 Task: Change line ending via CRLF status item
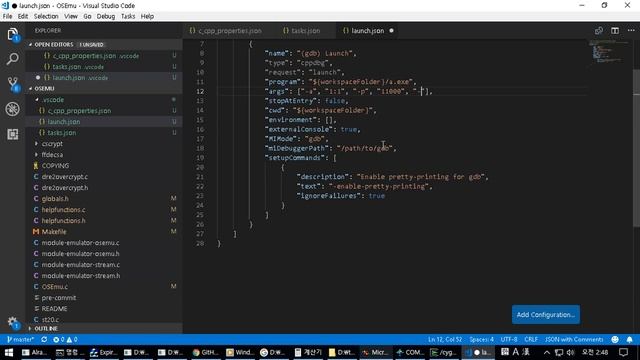531,340
